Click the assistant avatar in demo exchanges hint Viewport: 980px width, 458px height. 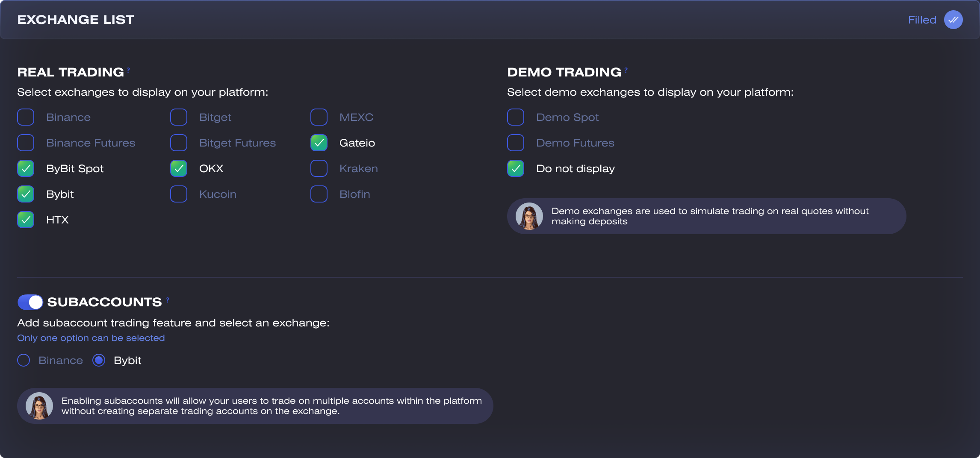click(x=529, y=216)
